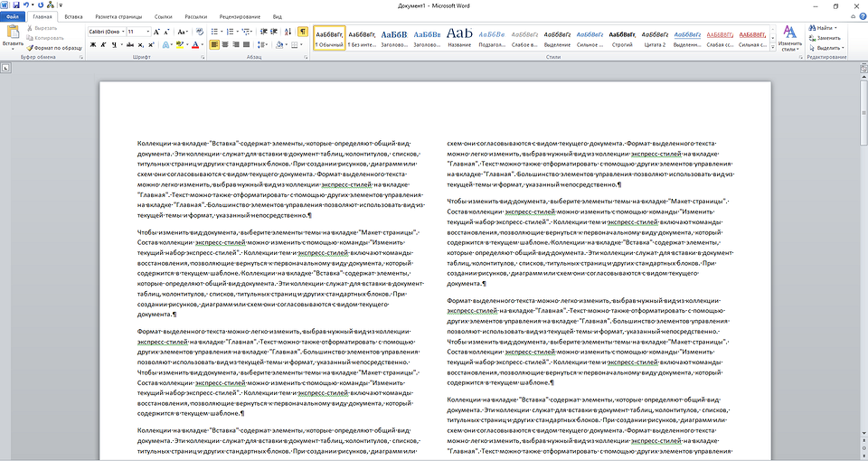Image resolution: width=868 pixels, height=461 pixels.
Task: Click the Save icon in quick access toolbar
Action: pos(15,5)
